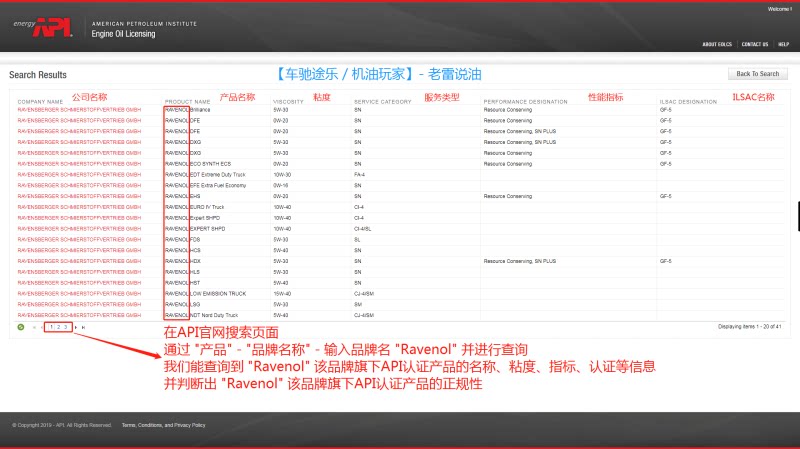Click product name 'RAVENOL Expert SHPD'
Screen dimensions: 800x449
click(x=192, y=218)
